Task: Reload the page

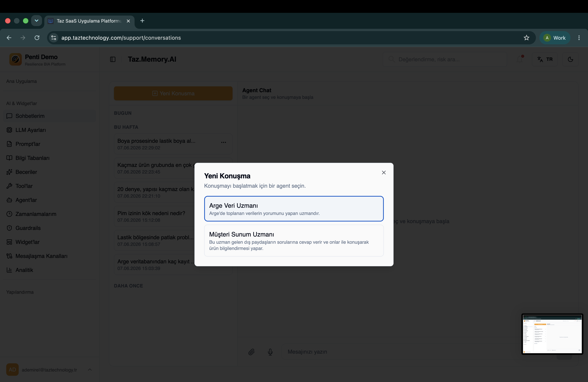Action: point(37,38)
